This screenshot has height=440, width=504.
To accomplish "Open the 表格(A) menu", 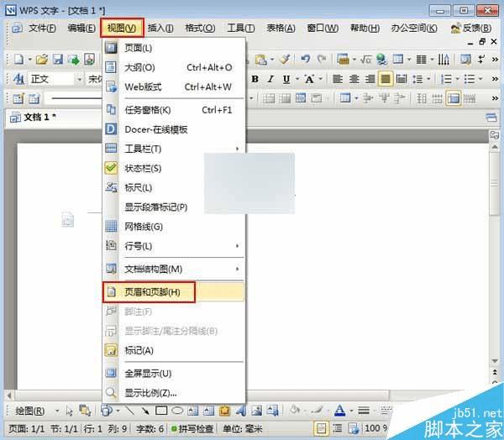I will point(281,29).
